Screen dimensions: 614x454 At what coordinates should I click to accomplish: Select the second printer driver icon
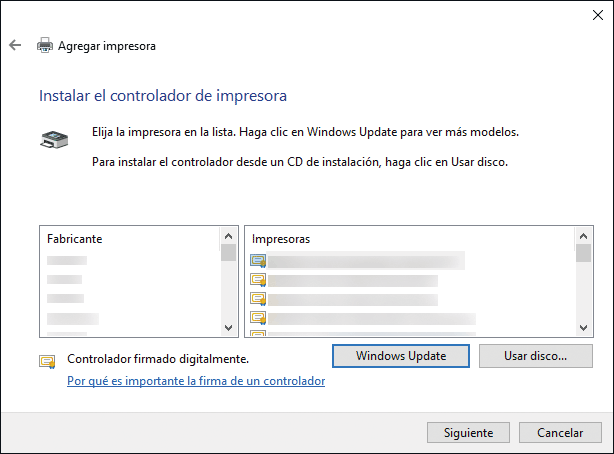coord(258,280)
